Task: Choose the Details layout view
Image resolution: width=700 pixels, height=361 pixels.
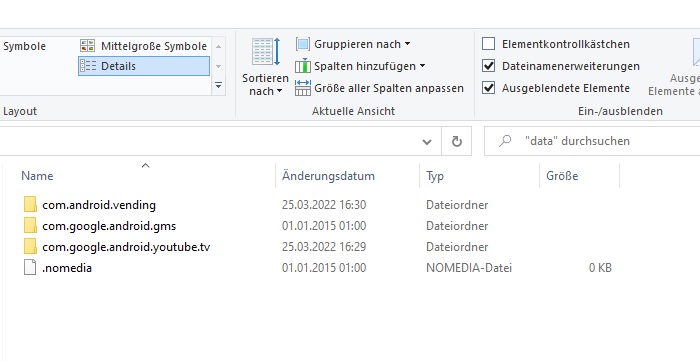Action: [x=144, y=66]
